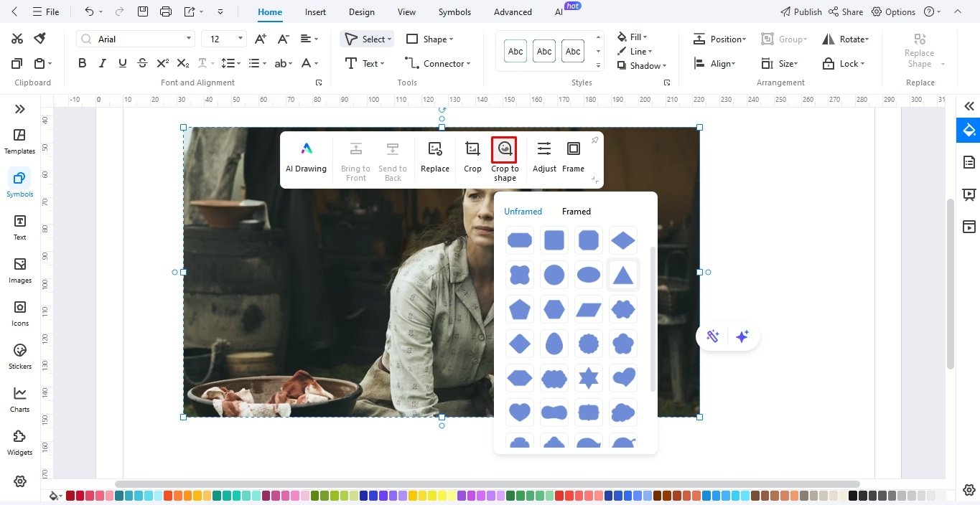This screenshot has height=505, width=980.
Task: Toggle Superscript formatting
Action: coord(163,63)
